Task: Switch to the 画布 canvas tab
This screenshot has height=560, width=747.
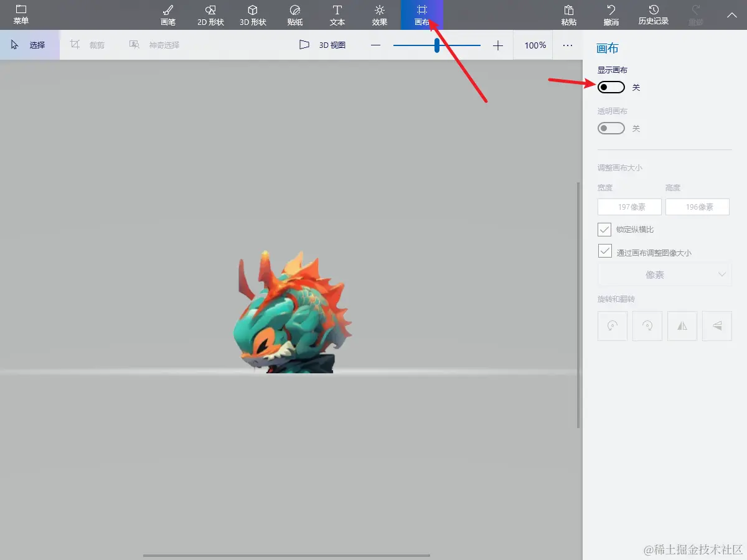Action: coord(422,15)
